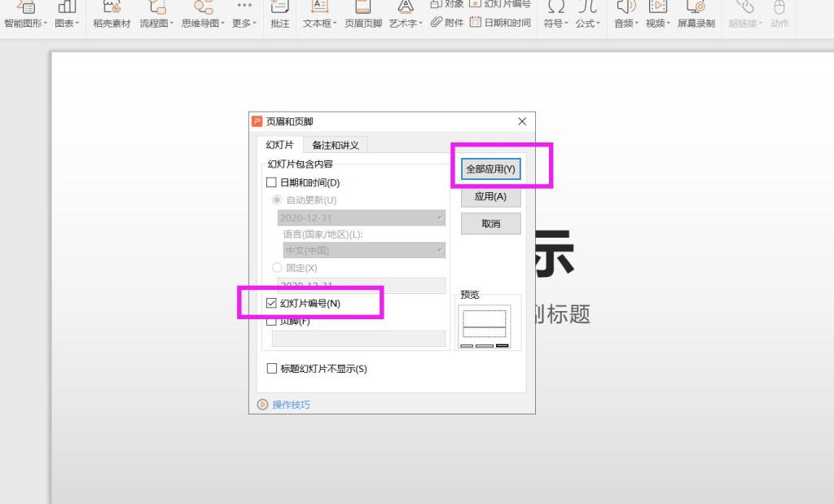Insert a 公式 formula
Image resolution: width=834 pixels, height=504 pixels.
click(x=588, y=15)
